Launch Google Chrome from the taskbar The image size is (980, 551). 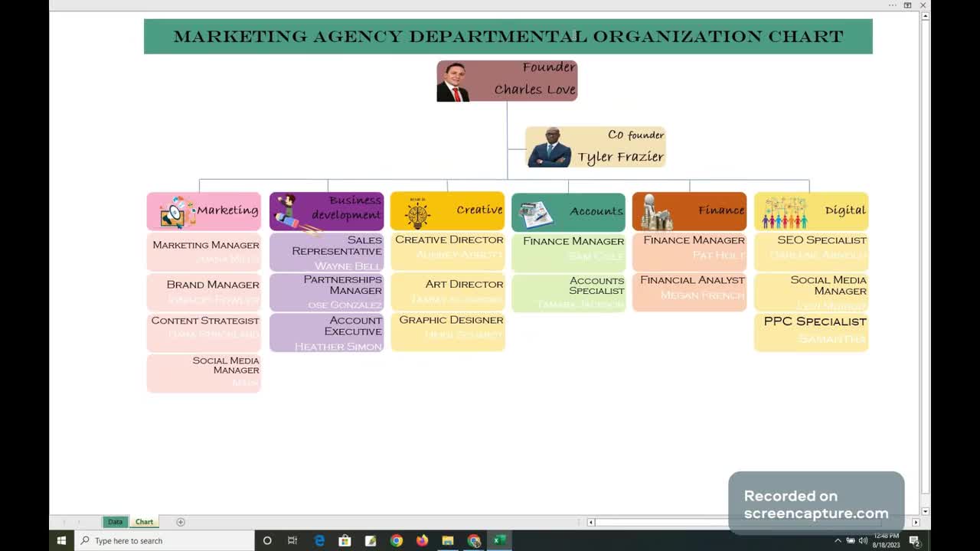point(397,541)
